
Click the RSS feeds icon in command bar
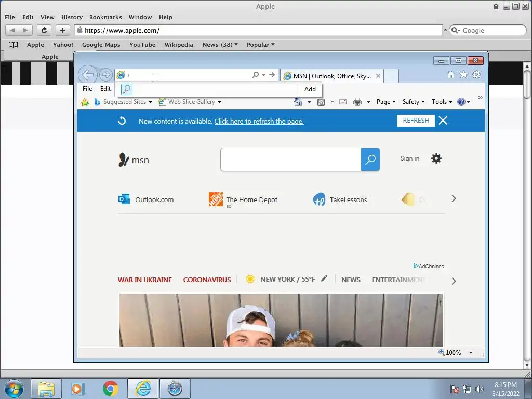click(x=321, y=102)
